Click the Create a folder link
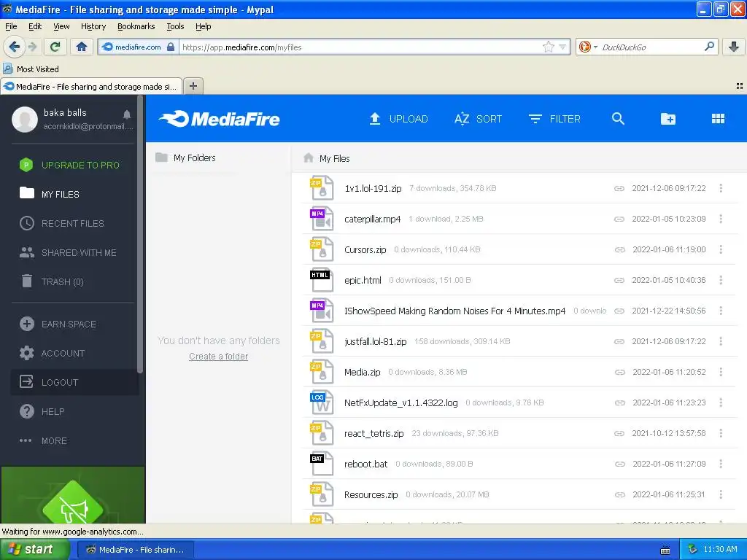Screen dimensions: 747x560 (x=219, y=356)
